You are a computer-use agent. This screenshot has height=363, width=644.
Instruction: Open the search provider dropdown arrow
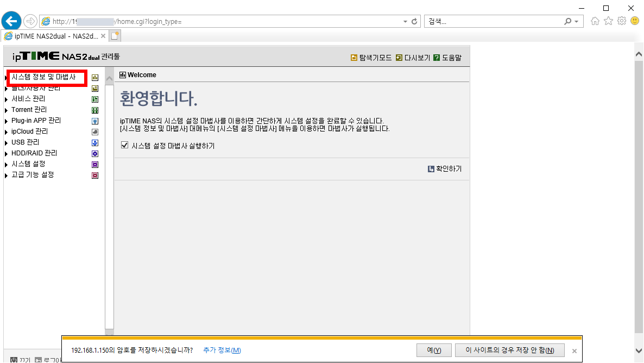click(577, 21)
